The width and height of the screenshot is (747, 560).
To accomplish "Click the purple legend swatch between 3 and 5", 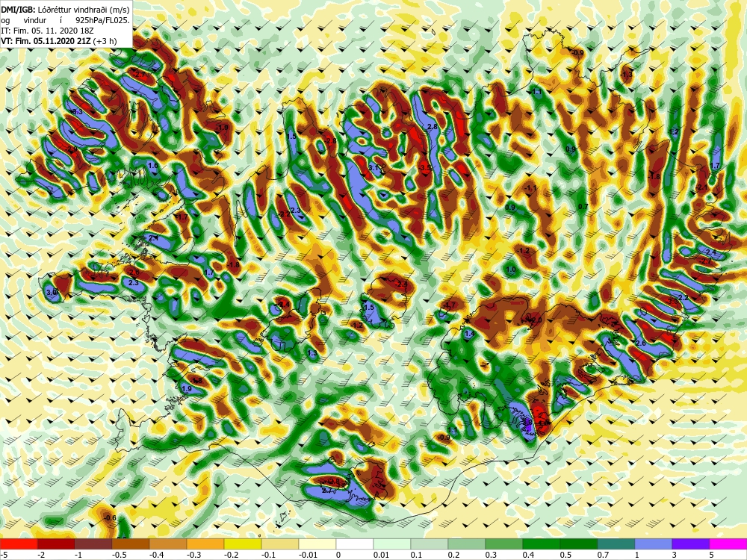I will click(x=691, y=544).
